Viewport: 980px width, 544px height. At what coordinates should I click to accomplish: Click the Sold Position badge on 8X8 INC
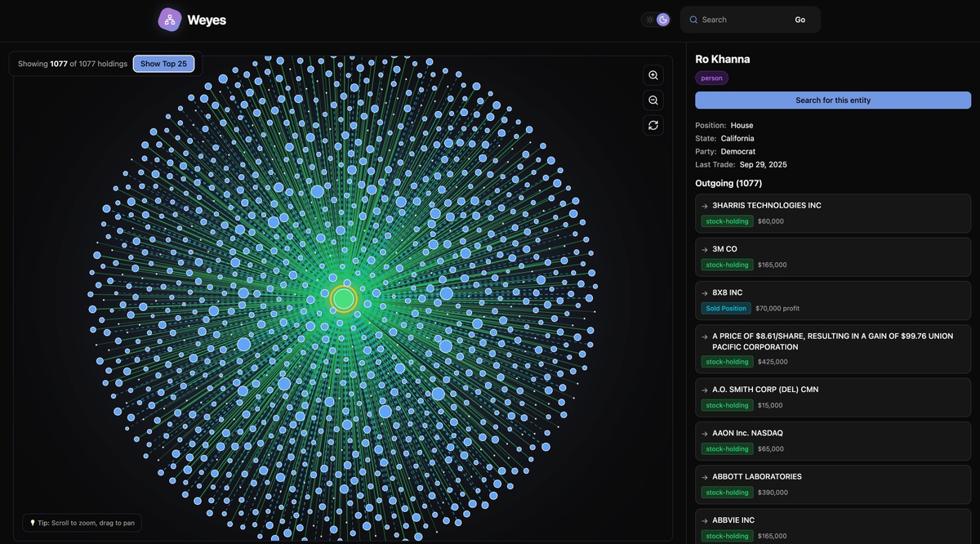coord(725,307)
